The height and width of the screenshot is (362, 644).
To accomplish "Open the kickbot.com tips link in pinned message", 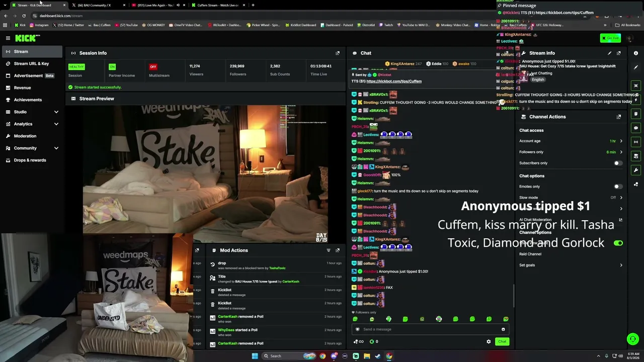I will click(x=394, y=81).
